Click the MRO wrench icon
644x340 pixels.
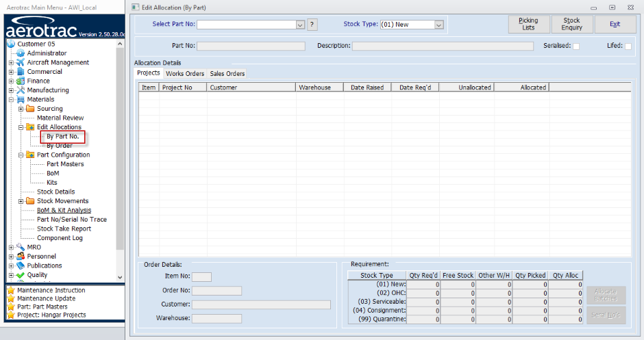pos(21,247)
